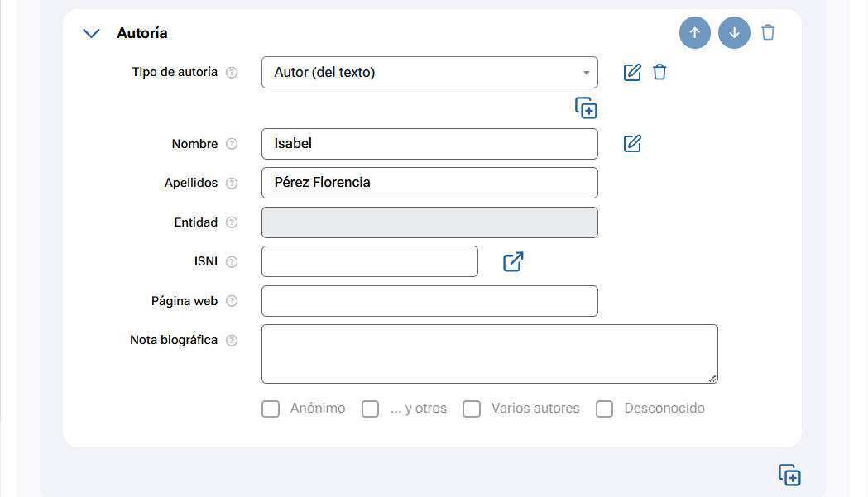Click edit icon next to Tipo de autoría
The image size is (868, 497).
click(632, 72)
